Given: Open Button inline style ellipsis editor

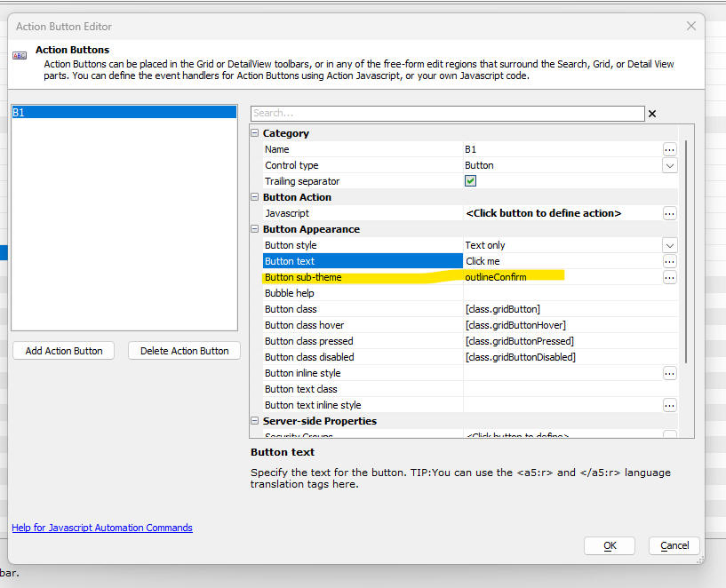Looking at the screenshot, I should click(x=669, y=373).
